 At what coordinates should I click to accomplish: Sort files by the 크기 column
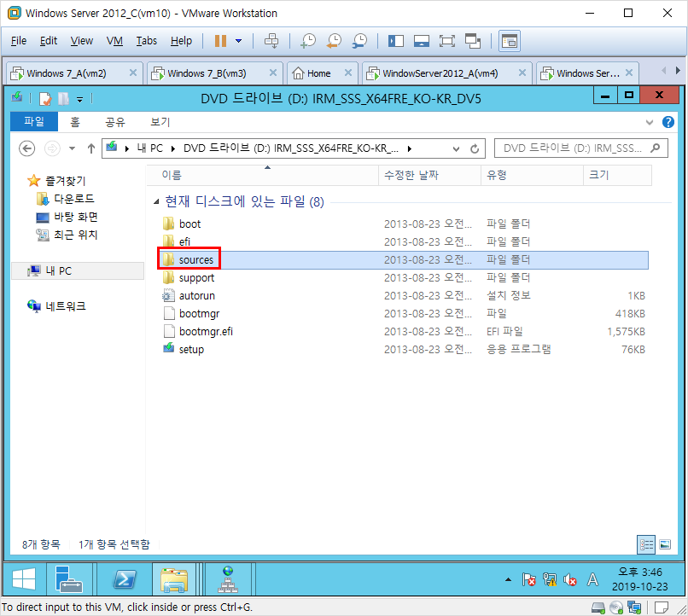(x=617, y=176)
